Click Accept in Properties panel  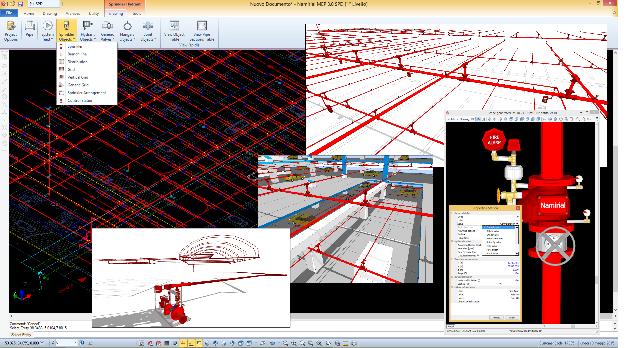coord(496,318)
